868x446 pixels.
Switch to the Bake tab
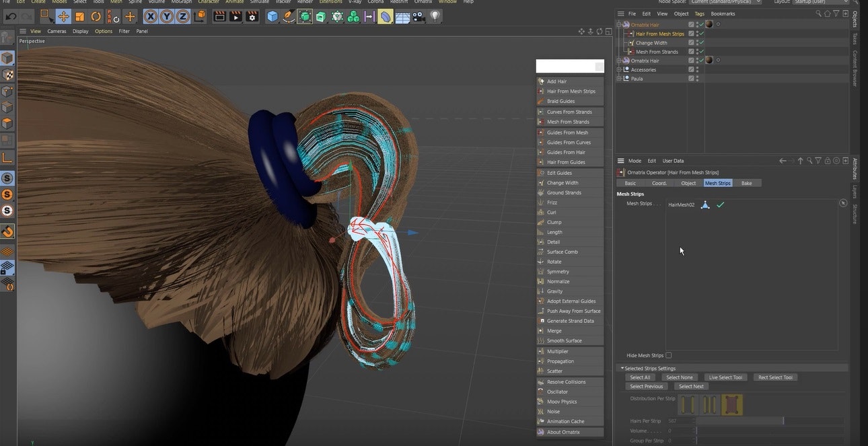747,183
